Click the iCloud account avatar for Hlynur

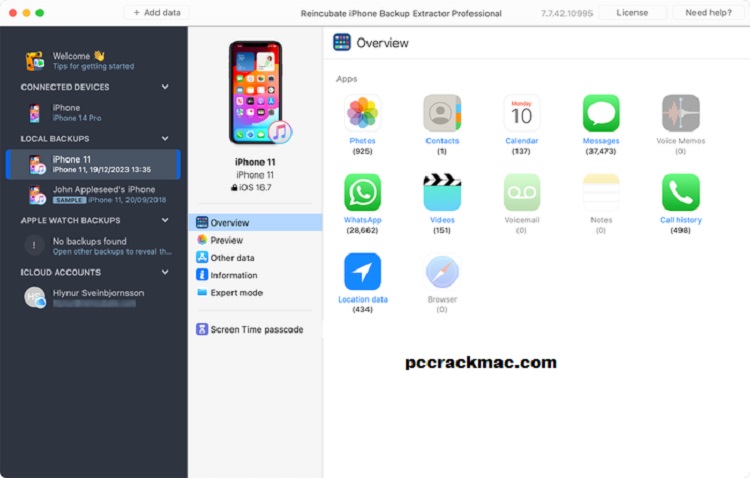pos(34,297)
